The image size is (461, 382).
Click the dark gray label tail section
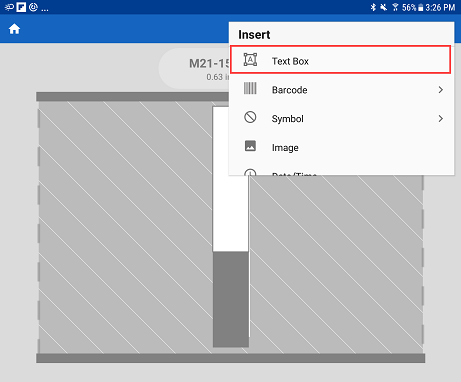(x=231, y=299)
